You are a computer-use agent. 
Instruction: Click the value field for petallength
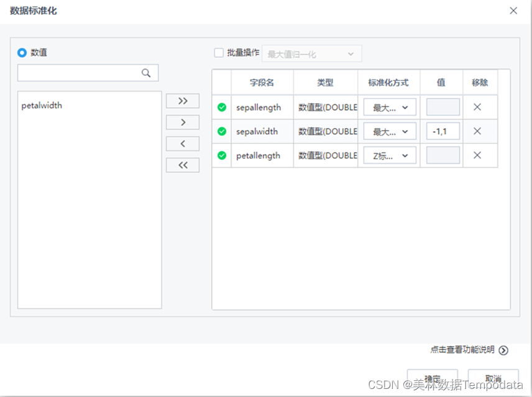pyautogui.click(x=443, y=155)
